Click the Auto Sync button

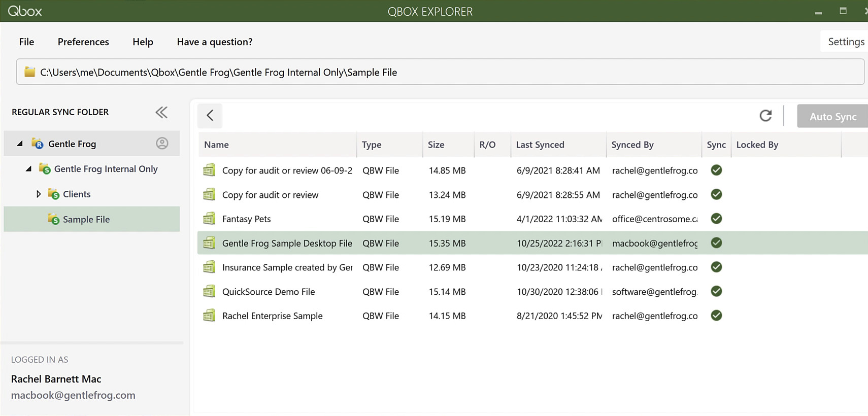[832, 116]
